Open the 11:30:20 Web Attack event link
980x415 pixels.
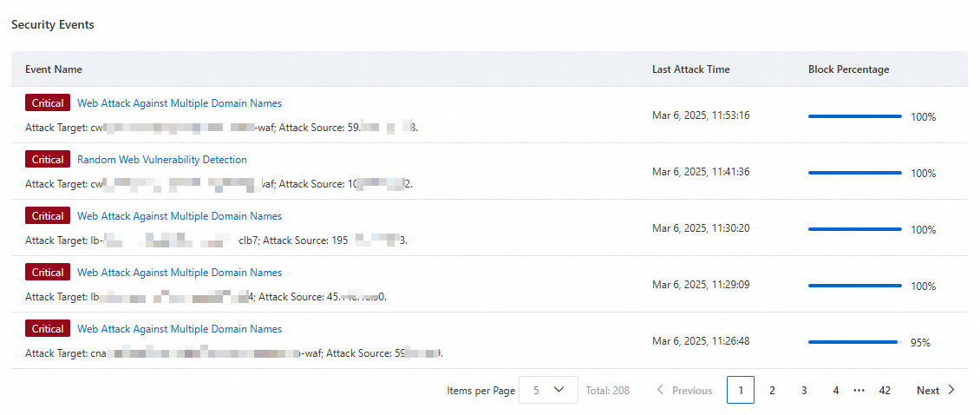(180, 216)
